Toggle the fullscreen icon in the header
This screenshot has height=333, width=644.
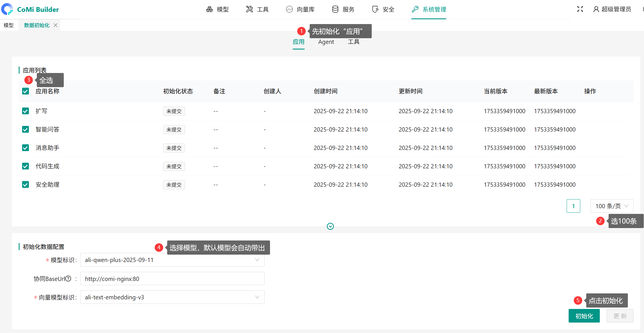coord(580,9)
